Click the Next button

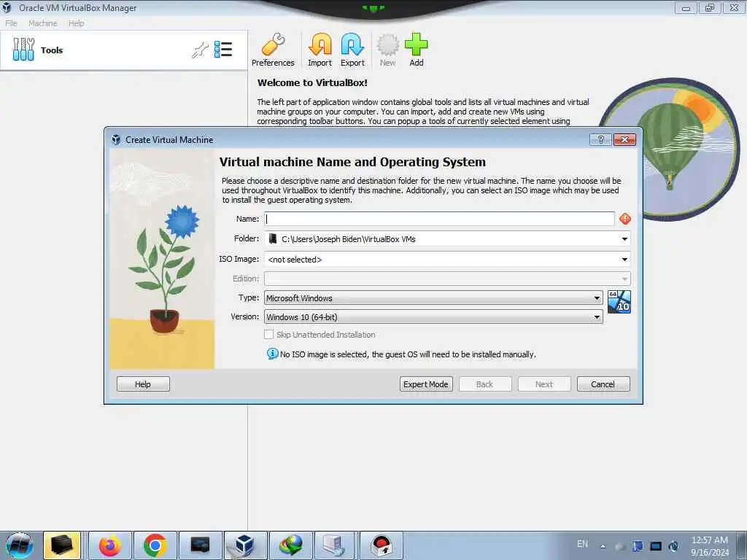click(x=544, y=384)
